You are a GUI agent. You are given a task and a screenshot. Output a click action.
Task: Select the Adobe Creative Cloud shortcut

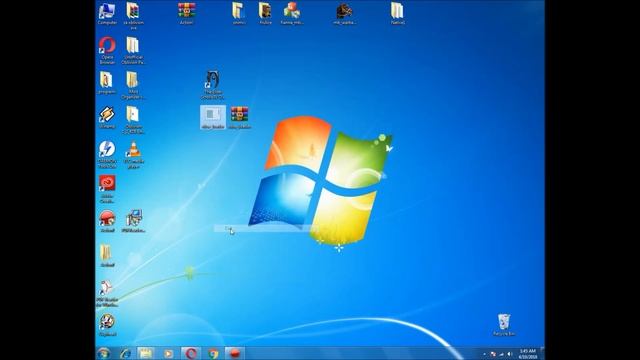[107, 189]
